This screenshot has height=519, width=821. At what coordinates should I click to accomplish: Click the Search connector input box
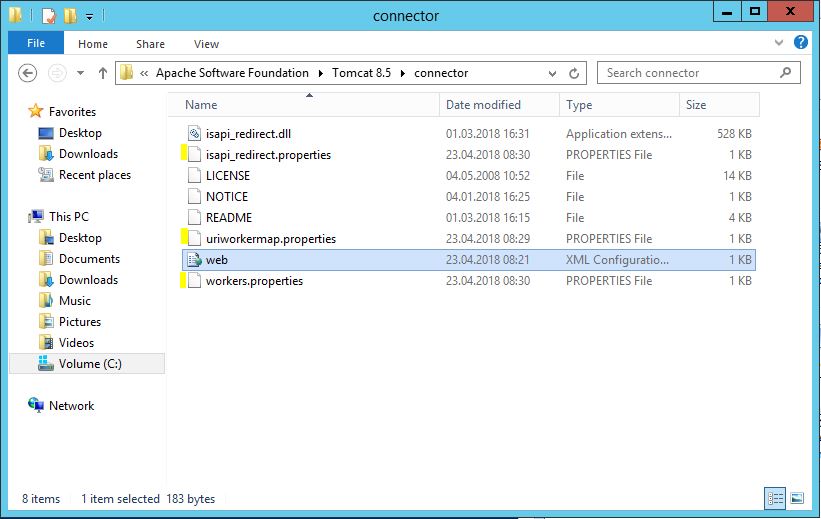699,73
